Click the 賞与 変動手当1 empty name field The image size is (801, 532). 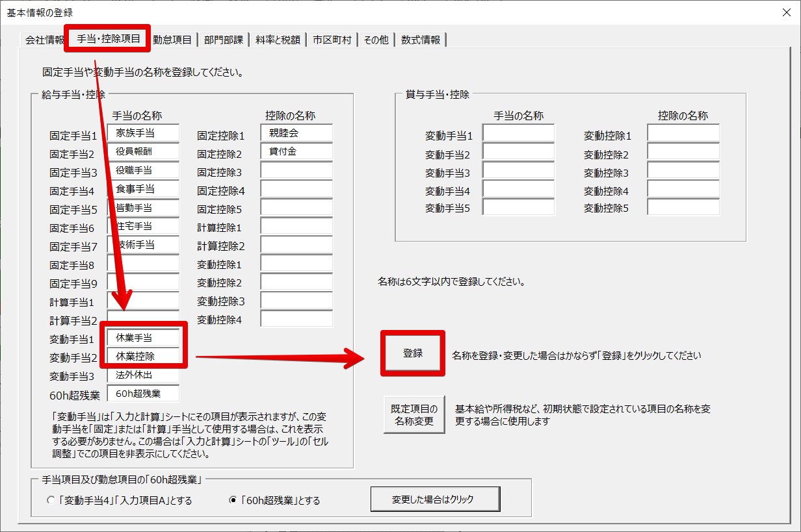tap(518, 133)
